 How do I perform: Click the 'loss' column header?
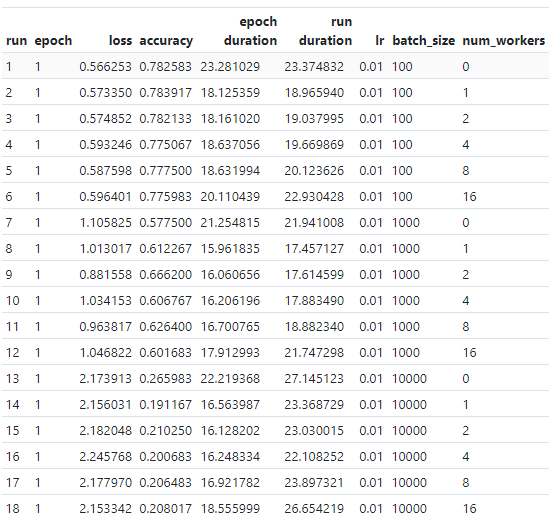click(120, 41)
